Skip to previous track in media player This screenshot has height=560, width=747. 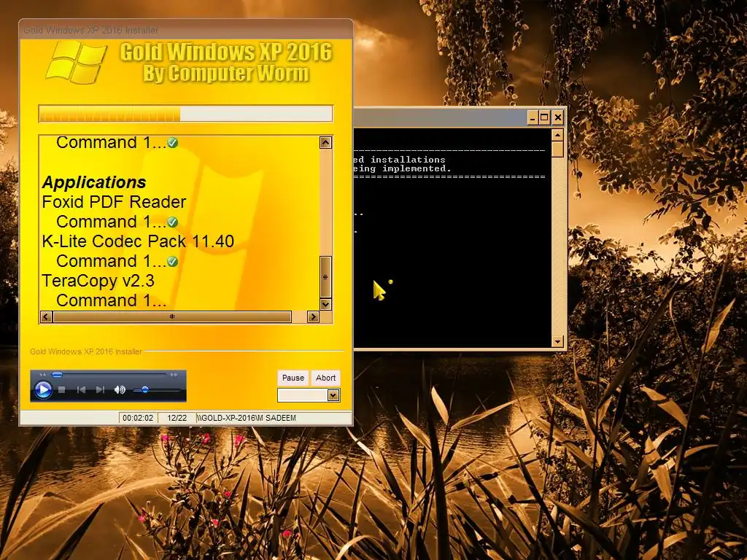pos(82,390)
